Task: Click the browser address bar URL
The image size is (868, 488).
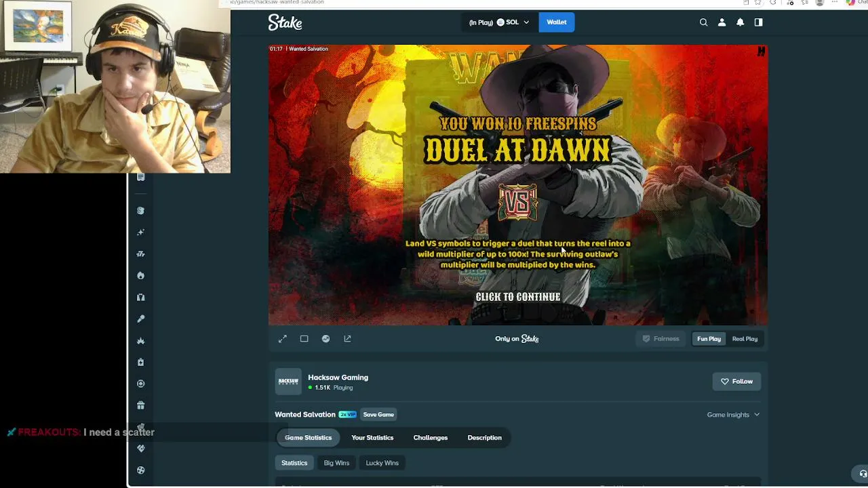Action: [278, 3]
